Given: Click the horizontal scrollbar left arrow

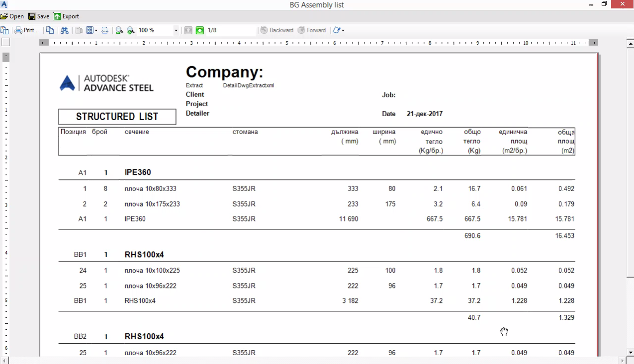Looking at the screenshot, I should [x=4, y=360].
